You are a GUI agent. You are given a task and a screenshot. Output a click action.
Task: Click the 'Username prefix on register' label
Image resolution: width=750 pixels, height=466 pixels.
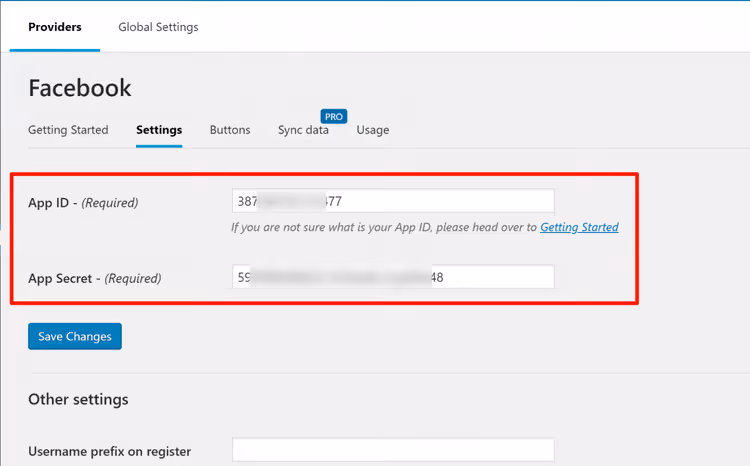point(110,451)
